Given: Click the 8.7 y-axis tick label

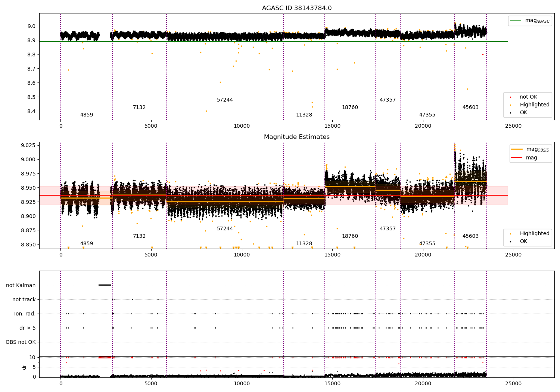Looking at the screenshot, I should coord(31,69).
